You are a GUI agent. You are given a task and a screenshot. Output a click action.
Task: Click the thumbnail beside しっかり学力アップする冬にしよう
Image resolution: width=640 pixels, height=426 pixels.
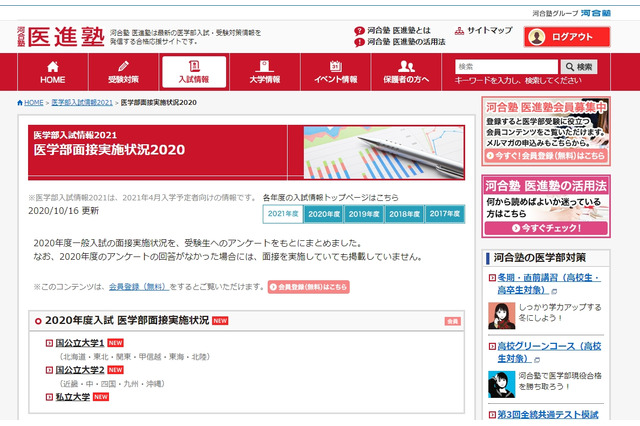502,315
